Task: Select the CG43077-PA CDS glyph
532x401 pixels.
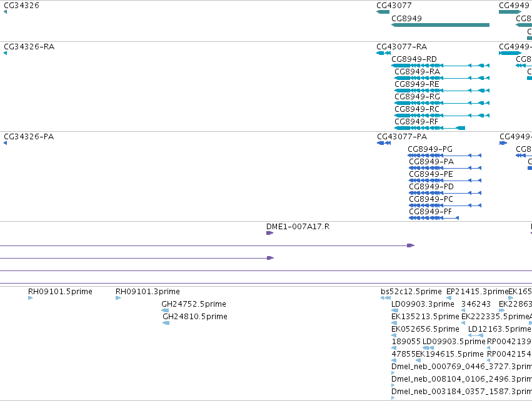Action: (384, 143)
